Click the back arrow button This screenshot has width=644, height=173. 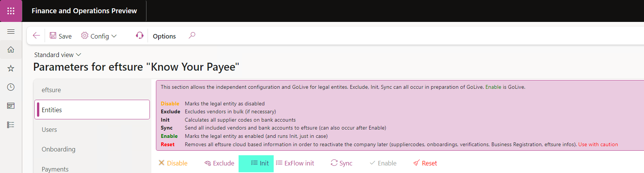(x=36, y=36)
